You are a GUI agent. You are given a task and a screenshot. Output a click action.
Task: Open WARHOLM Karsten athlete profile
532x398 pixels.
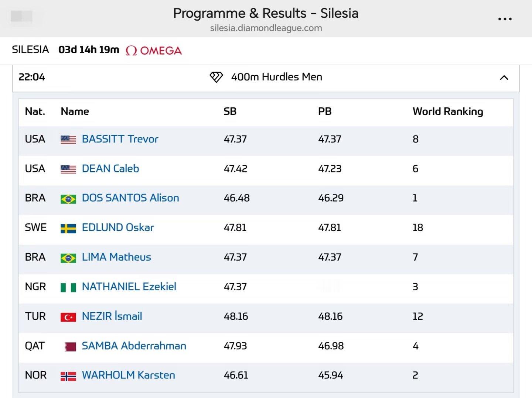pyautogui.click(x=129, y=375)
